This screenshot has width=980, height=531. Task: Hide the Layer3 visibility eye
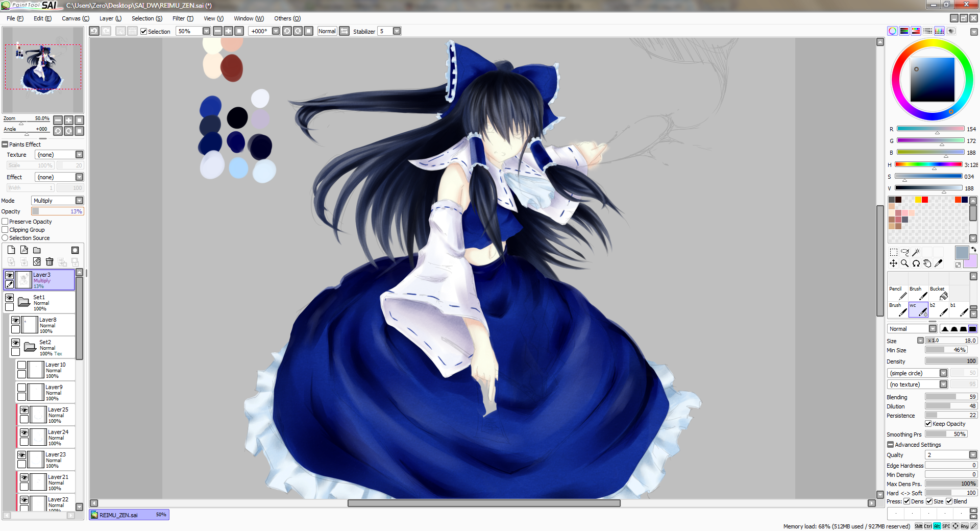(9, 275)
